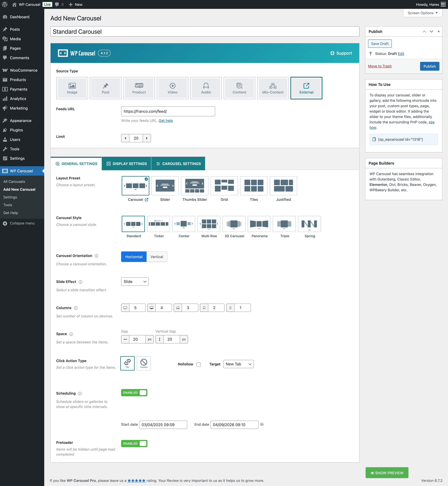Select the Multi Row carousel style

point(209,224)
